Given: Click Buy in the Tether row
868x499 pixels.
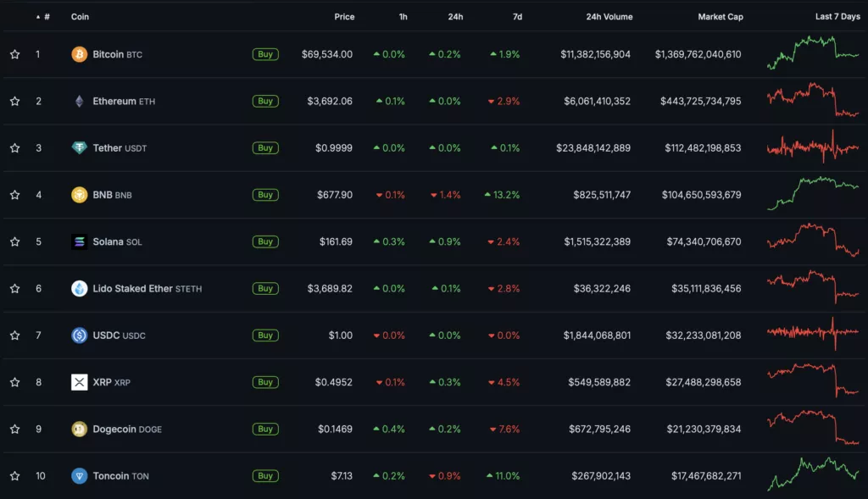Looking at the screenshot, I should pyautogui.click(x=265, y=147).
